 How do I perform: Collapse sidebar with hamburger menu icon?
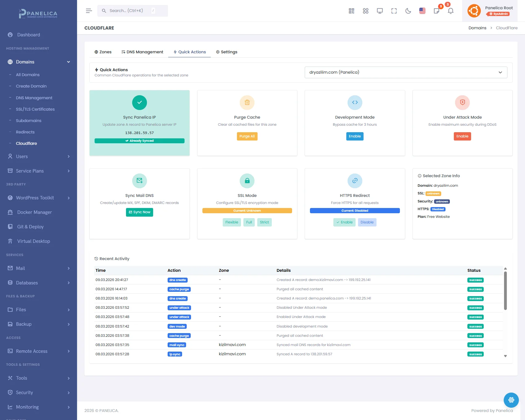[x=89, y=11]
